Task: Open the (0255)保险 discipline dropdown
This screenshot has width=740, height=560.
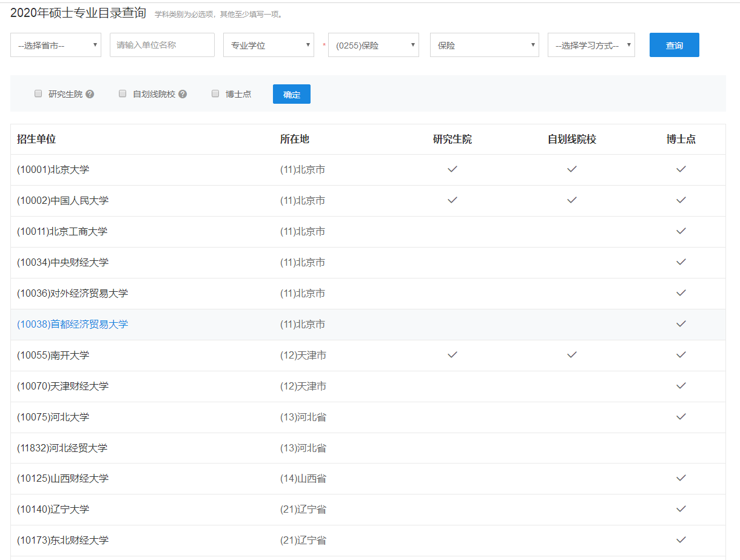Action: click(x=374, y=45)
